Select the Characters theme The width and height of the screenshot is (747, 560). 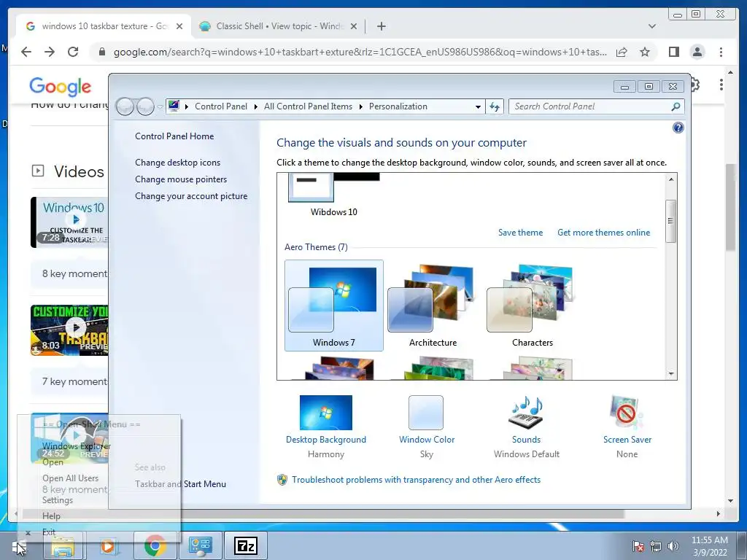click(x=532, y=306)
